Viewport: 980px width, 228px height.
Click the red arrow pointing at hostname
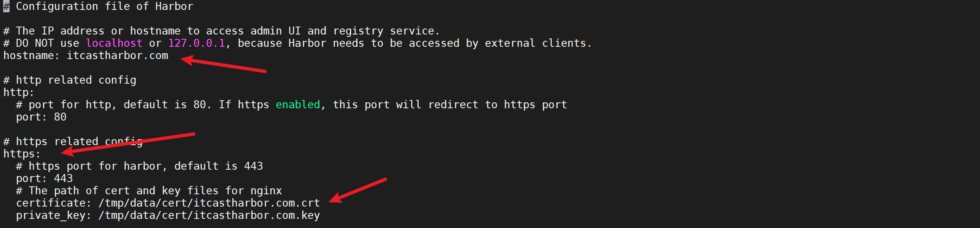[x=223, y=64]
